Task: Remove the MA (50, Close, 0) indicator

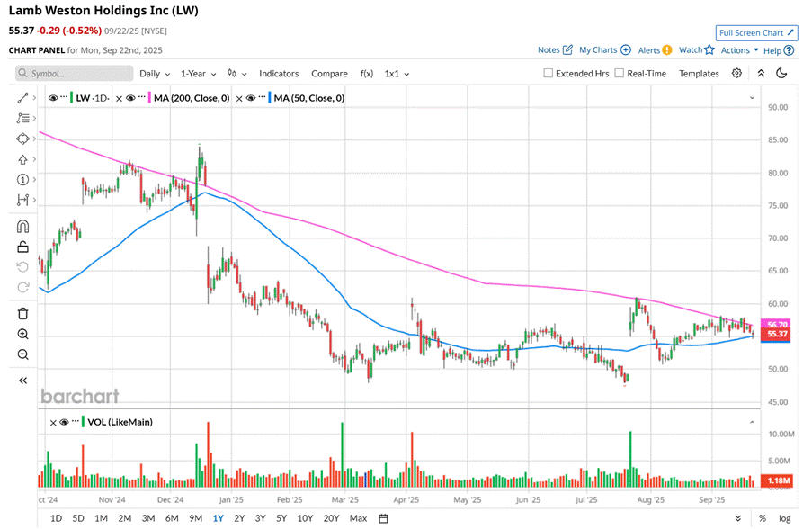Action: pos(239,98)
